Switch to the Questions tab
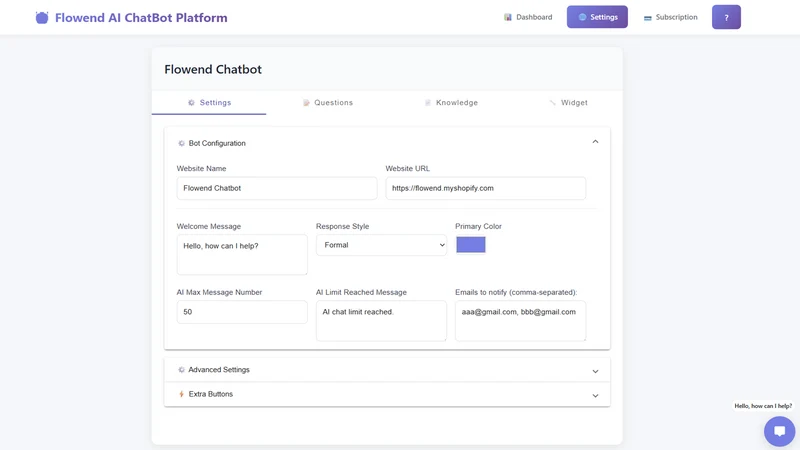Viewport: 800px width, 450px height. click(x=328, y=103)
